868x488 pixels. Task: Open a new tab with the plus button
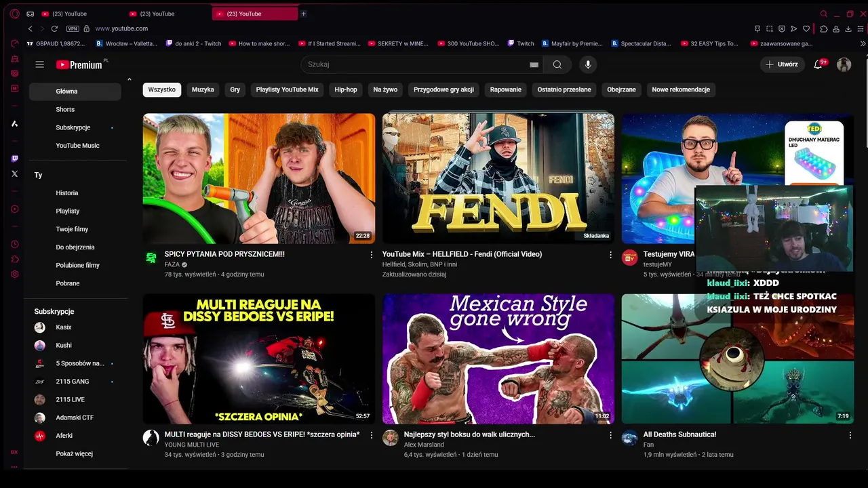[x=303, y=14]
